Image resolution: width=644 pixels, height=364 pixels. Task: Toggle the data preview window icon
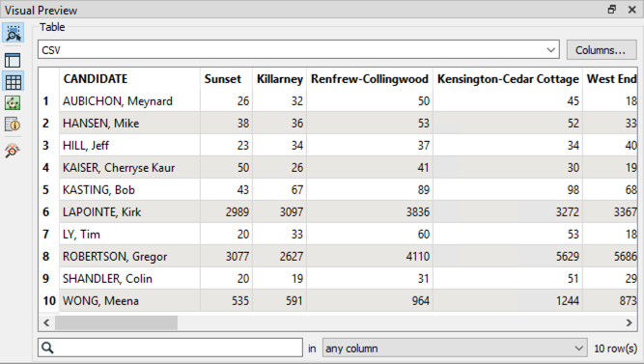coord(13,61)
